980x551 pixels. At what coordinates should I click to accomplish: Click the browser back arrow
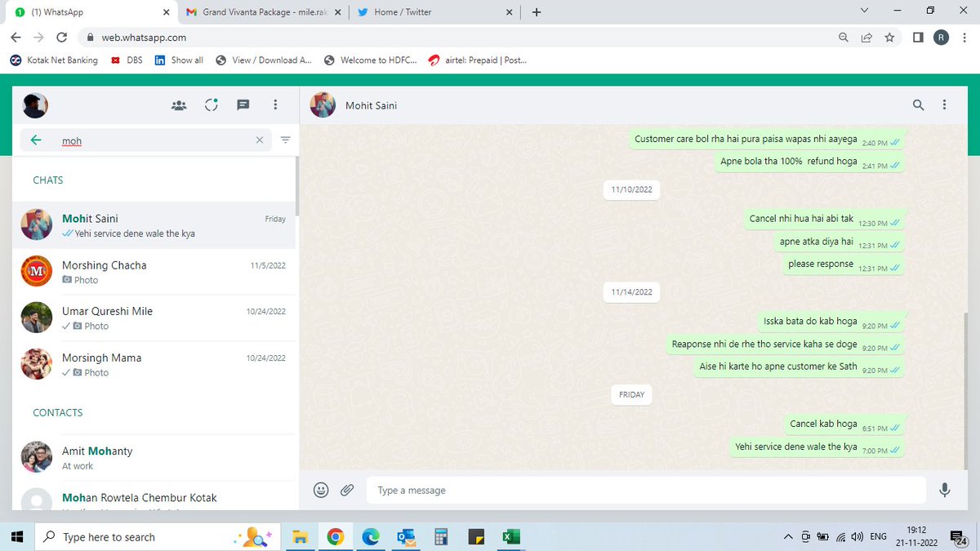16,38
